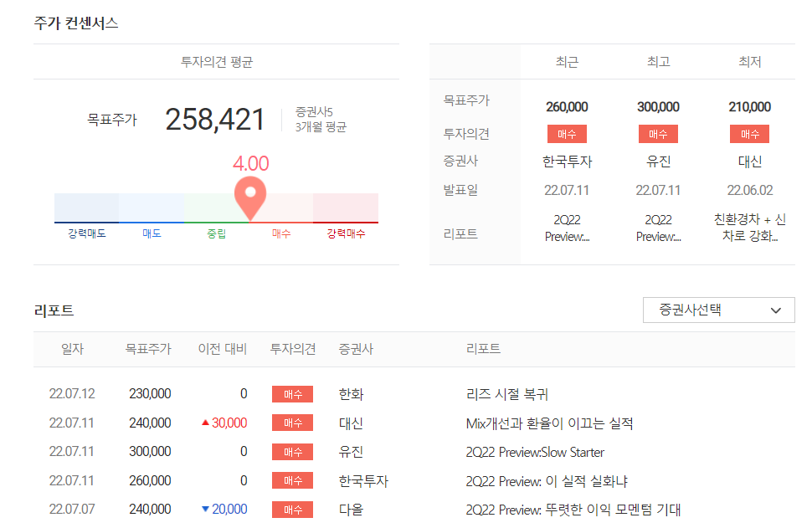This screenshot has height=528, width=812.
Task: Click the 최고 column header
Action: click(658, 62)
